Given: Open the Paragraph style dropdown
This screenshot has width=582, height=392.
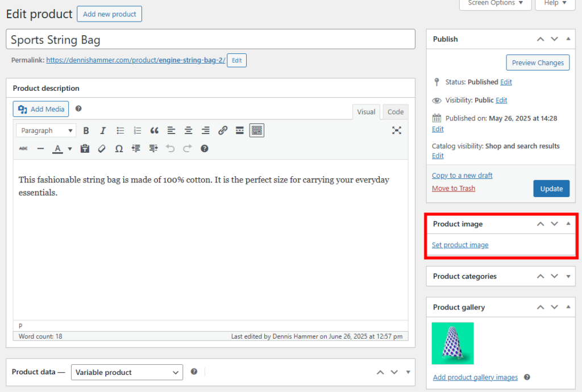Looking at the screenshot, I should click(x=45, y=130).
